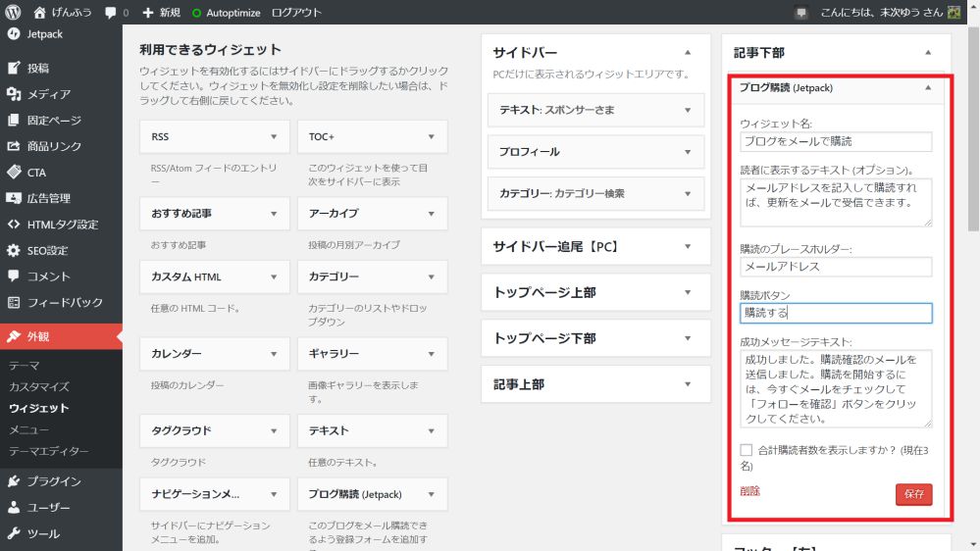Click the speech bubble icon beside コメント
980x551 pixels.
click(13, 276)
